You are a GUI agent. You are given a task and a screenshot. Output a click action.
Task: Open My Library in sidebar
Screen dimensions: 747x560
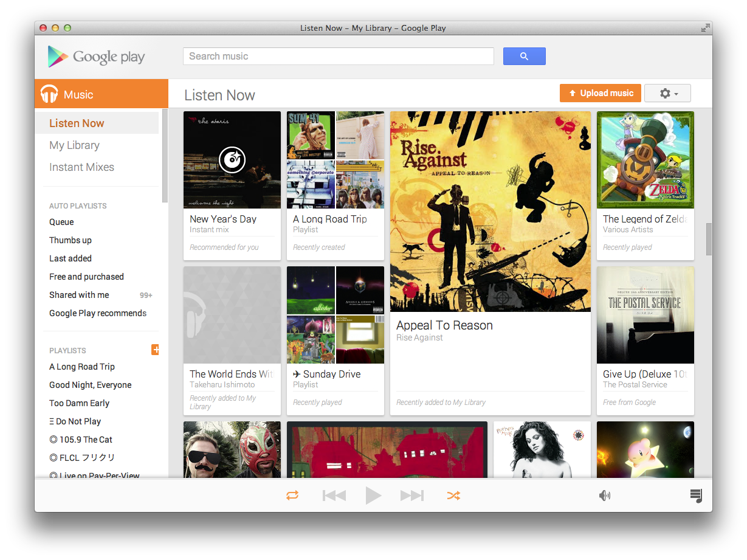click(x=74, y=145)
